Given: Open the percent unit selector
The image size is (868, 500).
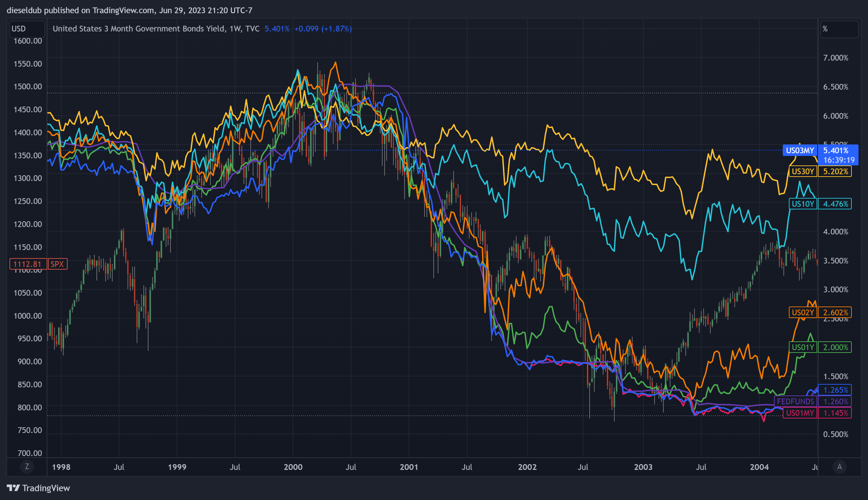Looking at the screenshot, I should [840, 29].
